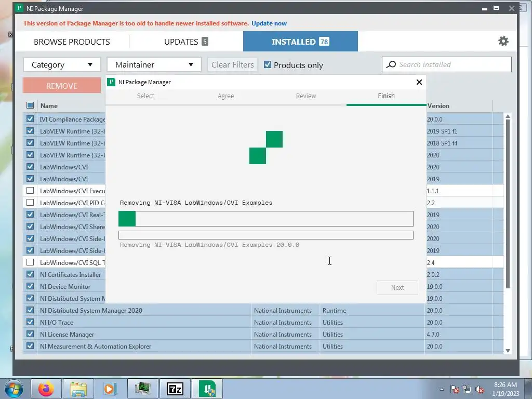Uncheck NI Device Monitor checkbox
Screen dimensions: 532x399
pyautogui.click(x=30, y=286)
